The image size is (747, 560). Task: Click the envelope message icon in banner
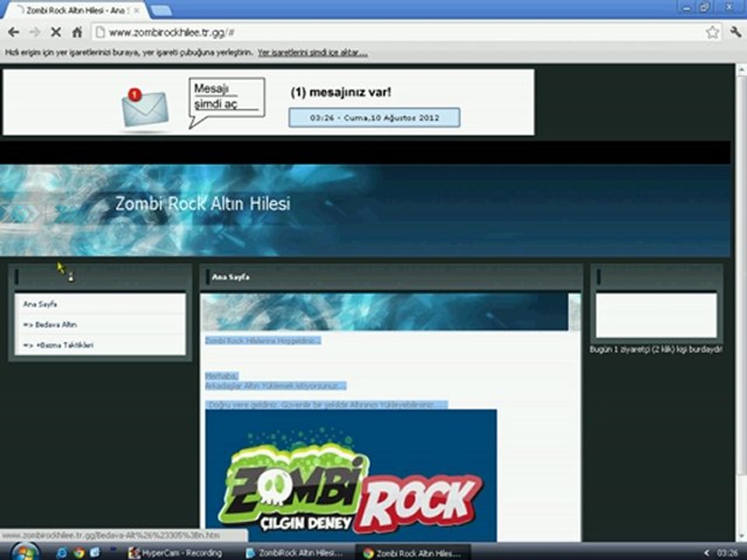(145, 108)
